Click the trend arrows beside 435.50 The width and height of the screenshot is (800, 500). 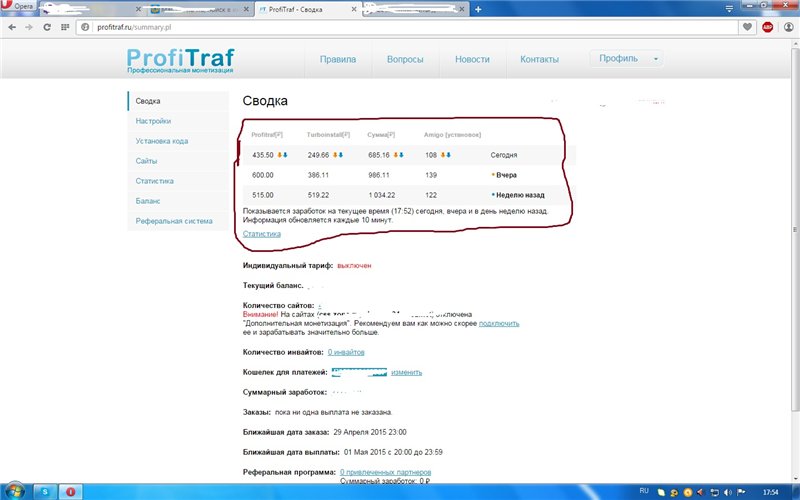tap(283, 155)
